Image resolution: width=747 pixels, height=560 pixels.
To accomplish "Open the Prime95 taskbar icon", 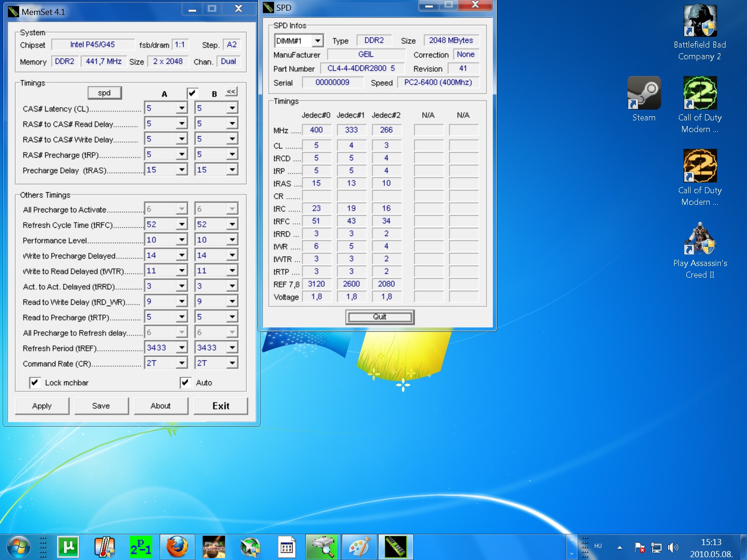I will 141,547.
